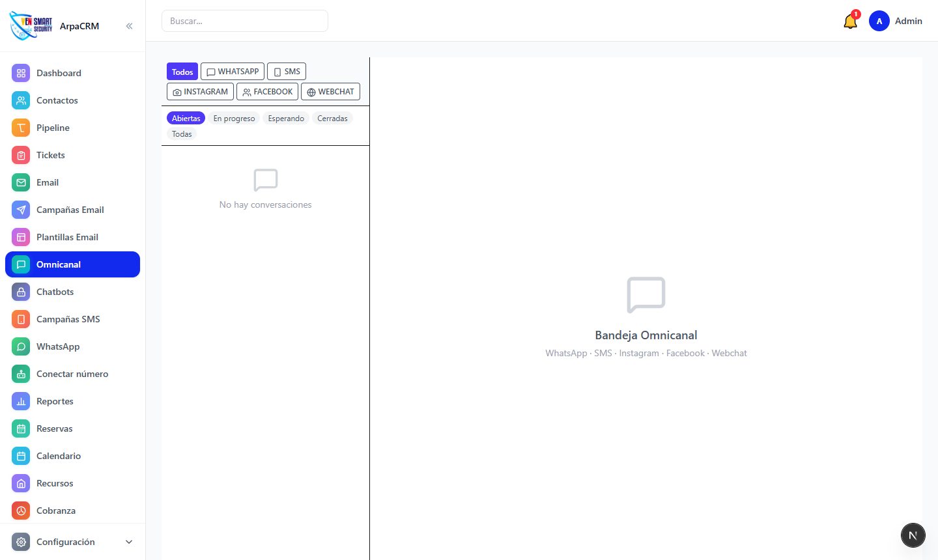Open the Tickets section icon

21,155
